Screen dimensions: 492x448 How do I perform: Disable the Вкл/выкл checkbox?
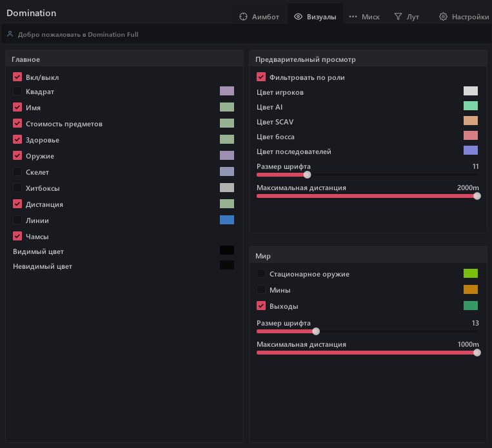[17, 77]
